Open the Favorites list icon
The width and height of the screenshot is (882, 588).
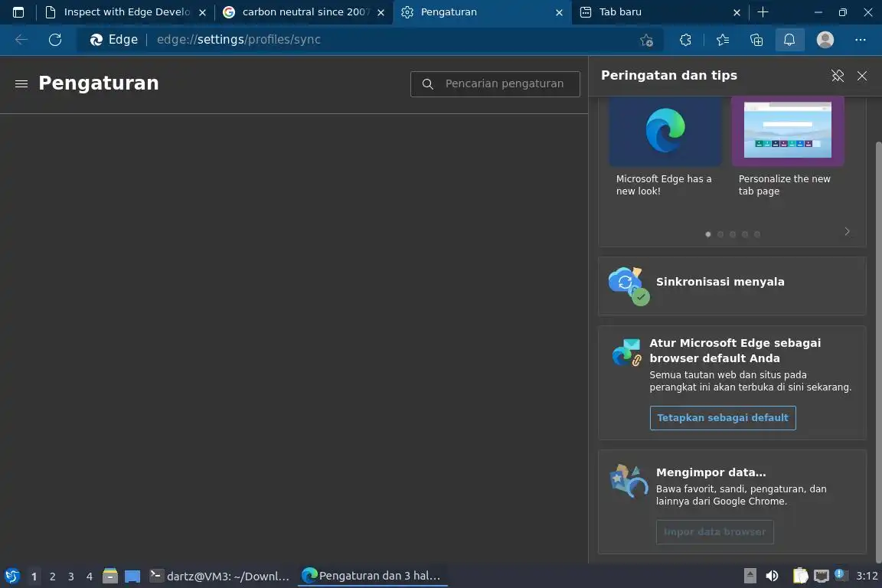click(723, 40)
